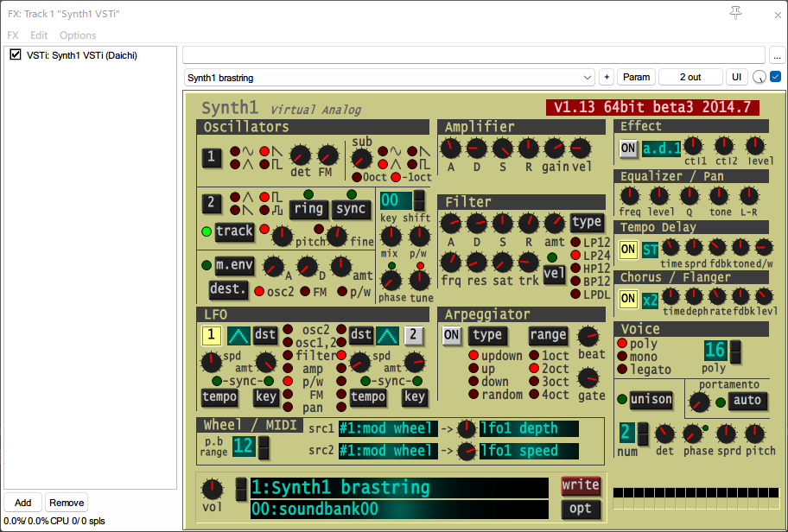Select the HP12 filter type

575,269
